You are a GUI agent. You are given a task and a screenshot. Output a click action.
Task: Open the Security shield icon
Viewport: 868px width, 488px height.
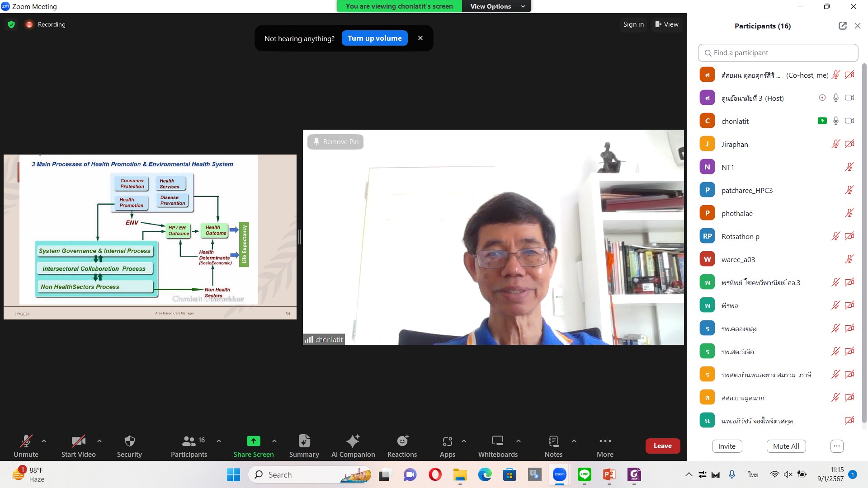[x=130, y=441]
